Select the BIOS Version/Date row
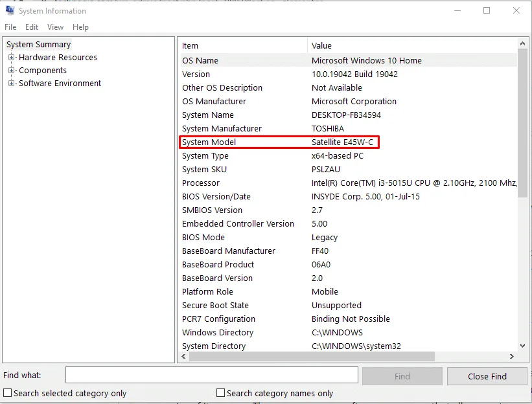Image resolution: width=532 pixels, height=404 pixels. click(349, 197)
